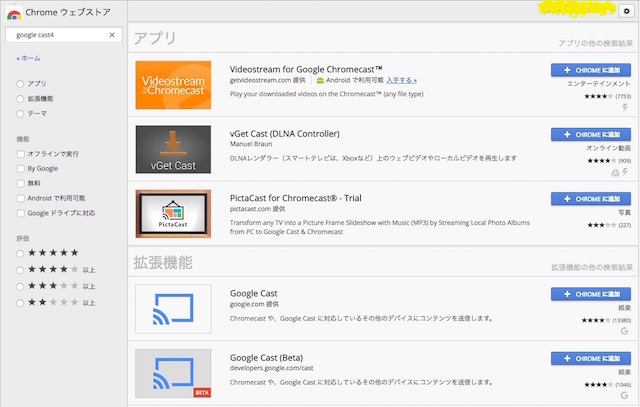The height and width of the screenshot is (407, 640).
Task: Open 拡張機能の他の検索結果 link
Action: coord(592,267)
